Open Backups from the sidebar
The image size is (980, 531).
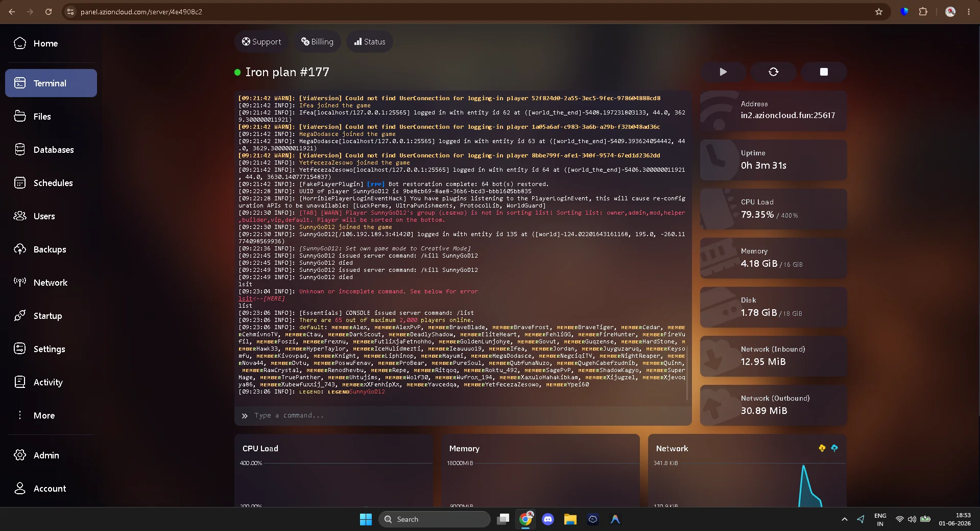(51, 249)
